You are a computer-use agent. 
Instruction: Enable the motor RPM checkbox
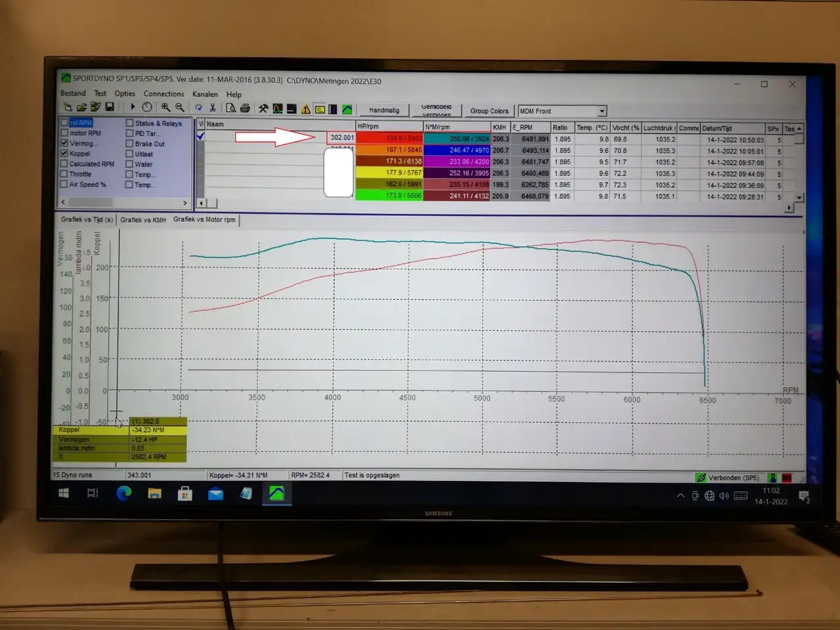tap(64, 133)
